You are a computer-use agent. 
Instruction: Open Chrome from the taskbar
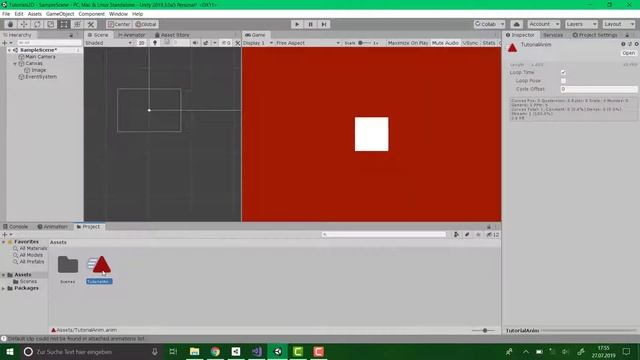215,351
